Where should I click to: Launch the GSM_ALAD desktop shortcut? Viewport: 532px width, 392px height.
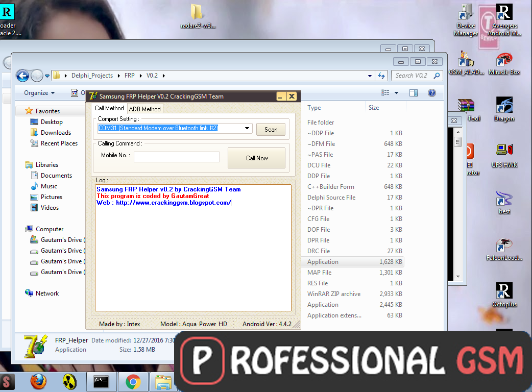[466, 63]
